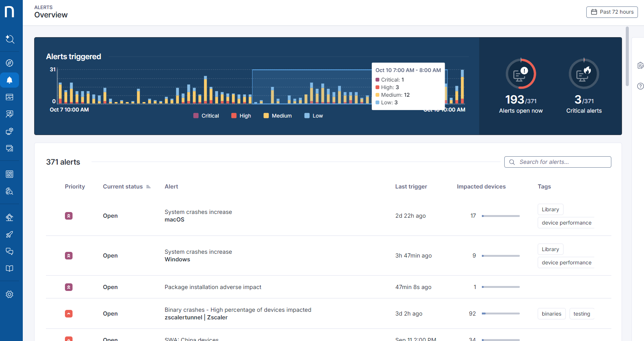Select the Alerts bell icon in sidebar

[x=9, y=80]
